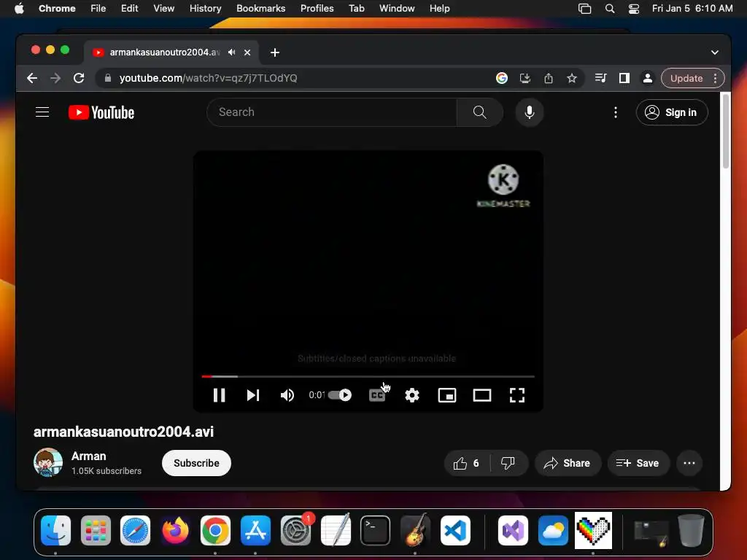This screenshot has height=560, width=747.
Task: Go forward in Chrome
Action: point(55,78)
